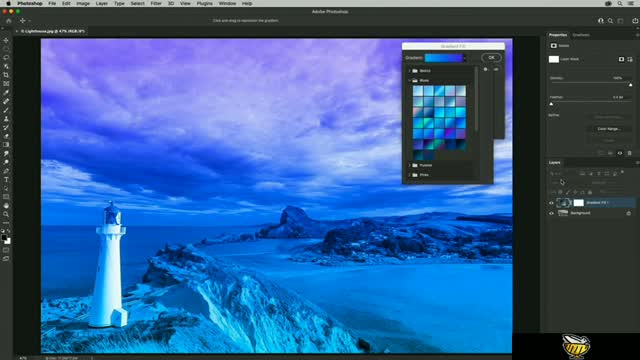Image resolution: width=640 pixels, height=360 pixels.
Task: Select the Hand tool
Action: 6,206
